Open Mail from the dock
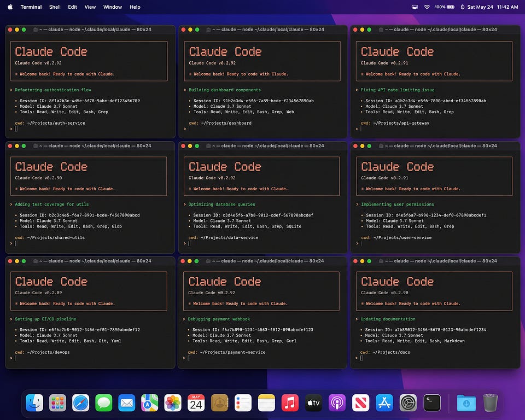The width and height of the screenshot is (525, 420). 126,402
